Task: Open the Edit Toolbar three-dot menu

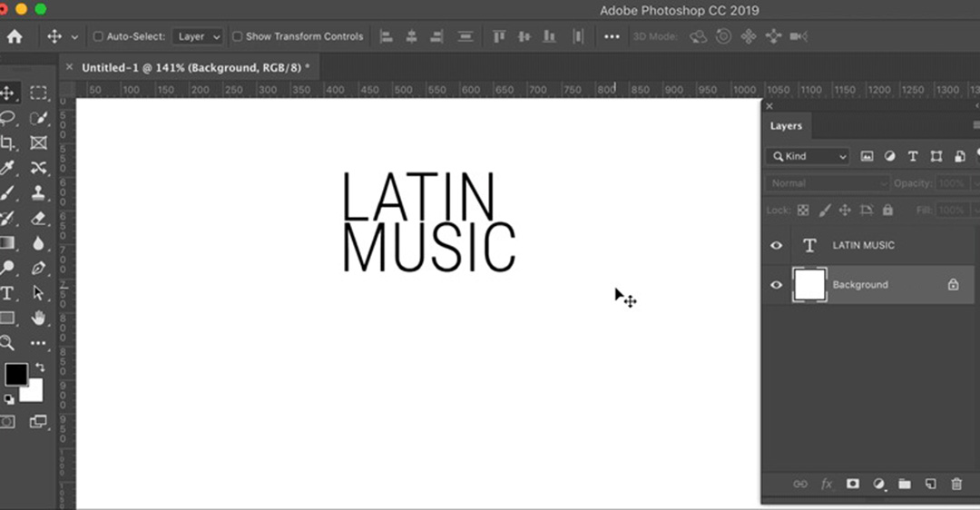Action: [39, 342]
